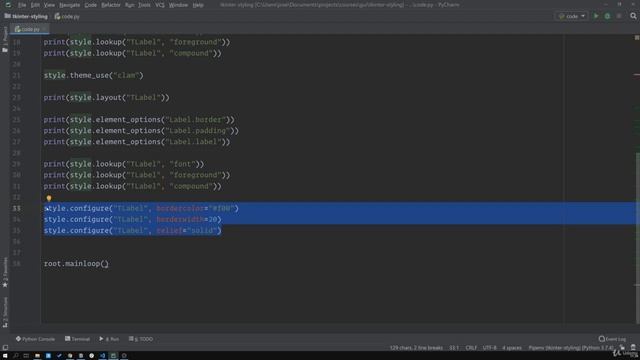This screenshot has height=360, width=640.
Task: Click the Windows Start button
Action: point(5,356)
